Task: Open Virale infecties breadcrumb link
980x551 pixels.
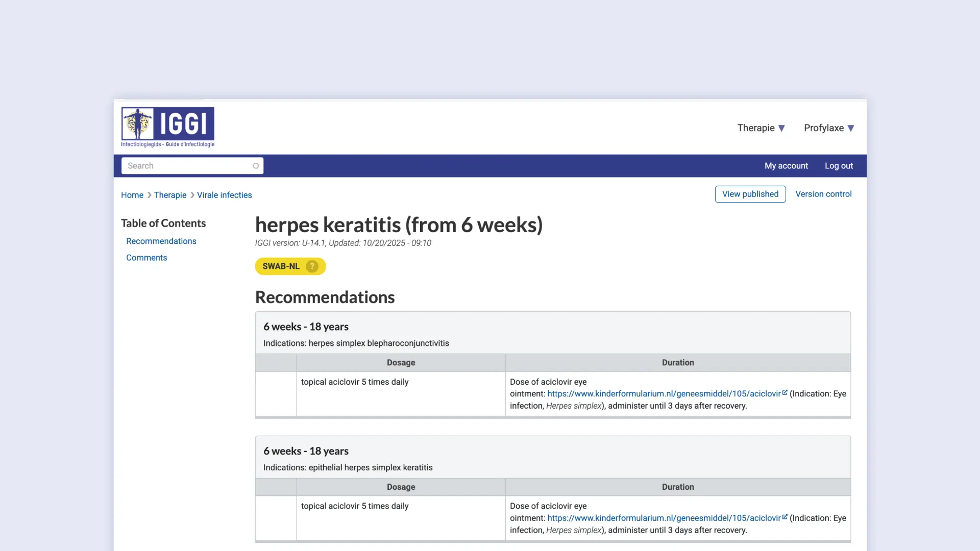Action: point(225,195)
